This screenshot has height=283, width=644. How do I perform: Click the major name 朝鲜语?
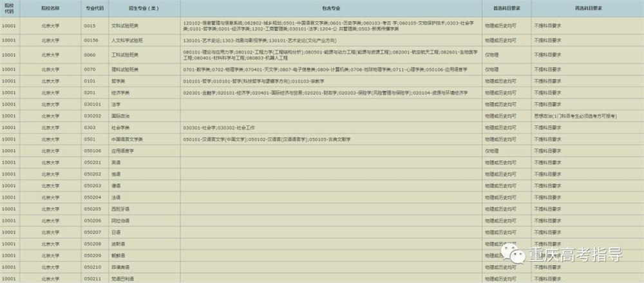(118, 255)
